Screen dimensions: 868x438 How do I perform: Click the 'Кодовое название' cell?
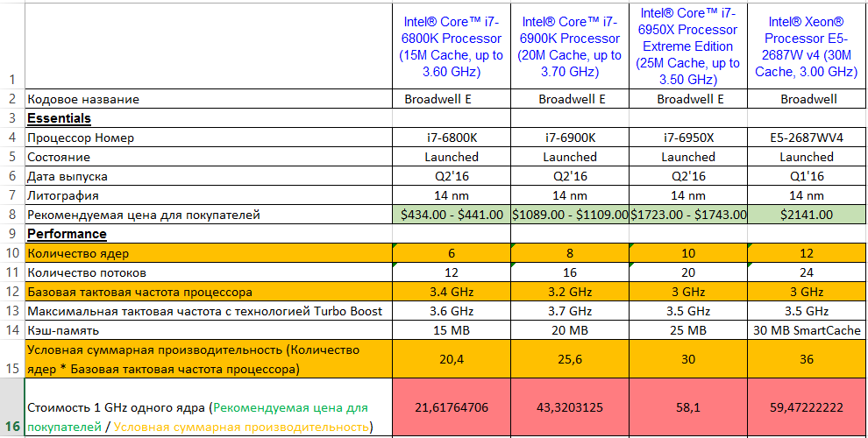coord(209,99)
